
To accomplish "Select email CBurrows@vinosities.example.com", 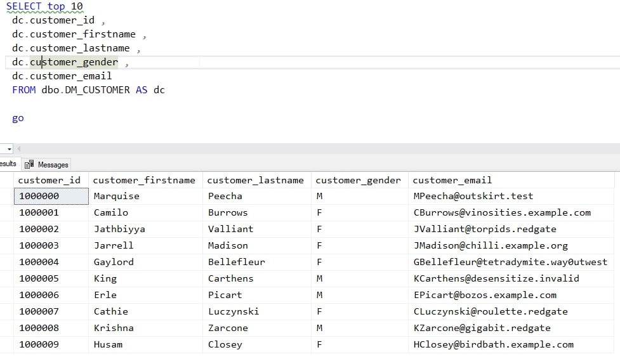I will pyautogui.click(x=511, y=212).
